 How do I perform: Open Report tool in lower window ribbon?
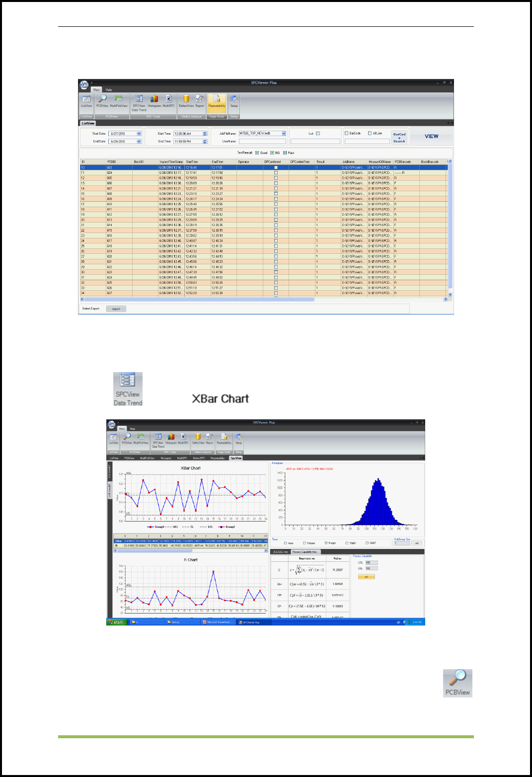210,439
